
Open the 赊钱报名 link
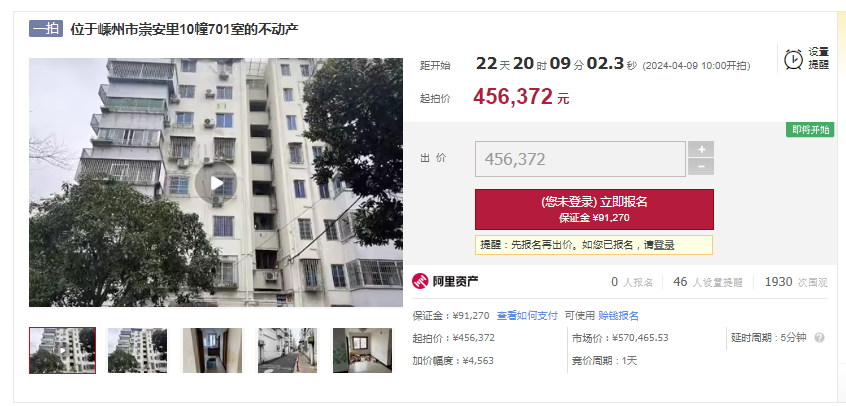point(618,316)
